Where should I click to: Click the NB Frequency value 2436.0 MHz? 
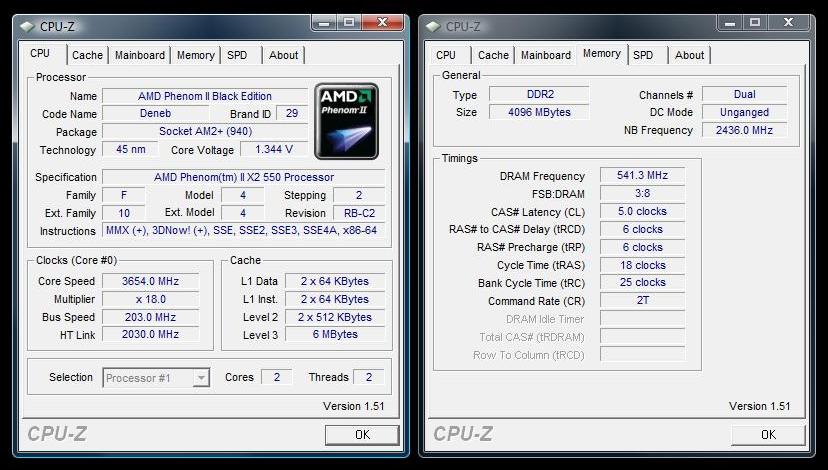745,130
